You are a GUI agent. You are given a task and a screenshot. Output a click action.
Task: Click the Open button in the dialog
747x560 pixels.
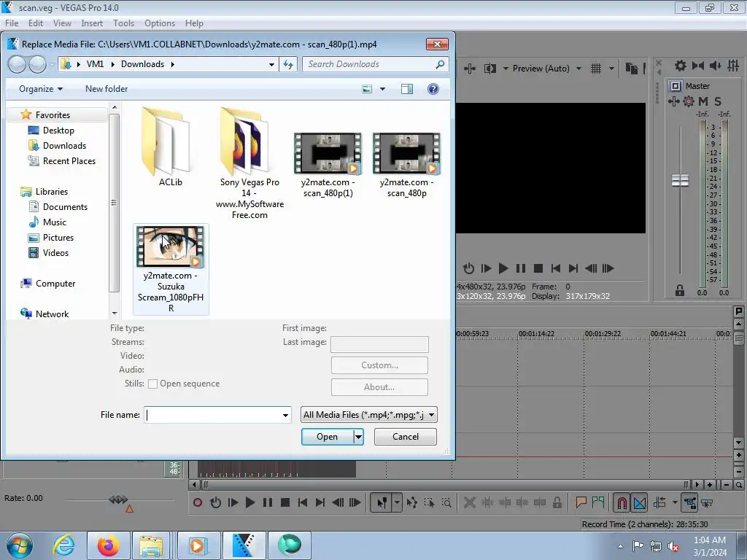(328, 437)
